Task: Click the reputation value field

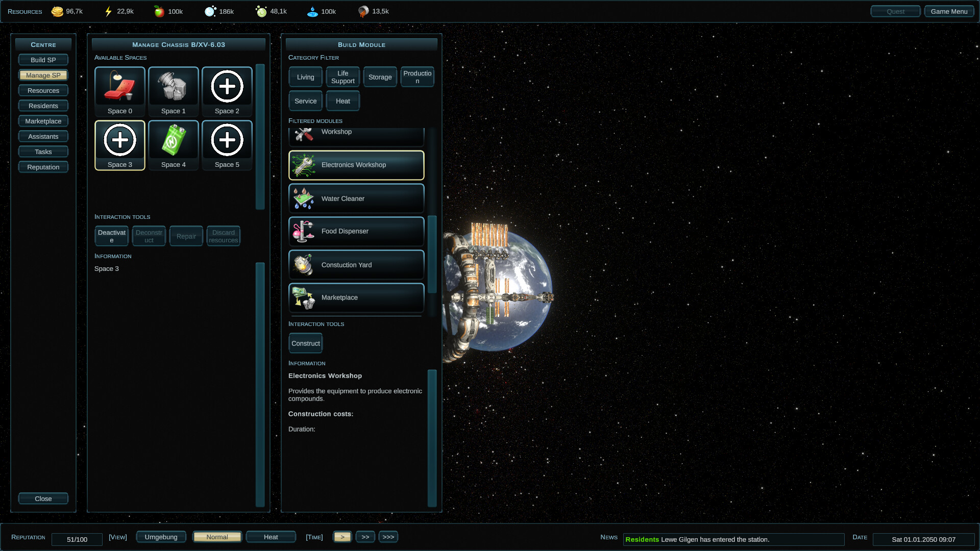Action: coord(77,539)
